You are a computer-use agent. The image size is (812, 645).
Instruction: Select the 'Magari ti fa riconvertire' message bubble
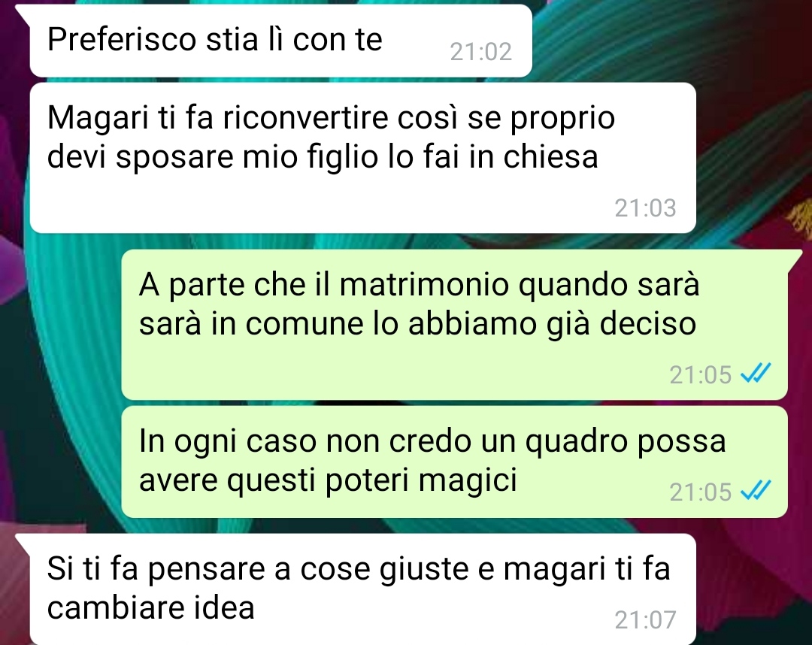(x=362, y=158)
